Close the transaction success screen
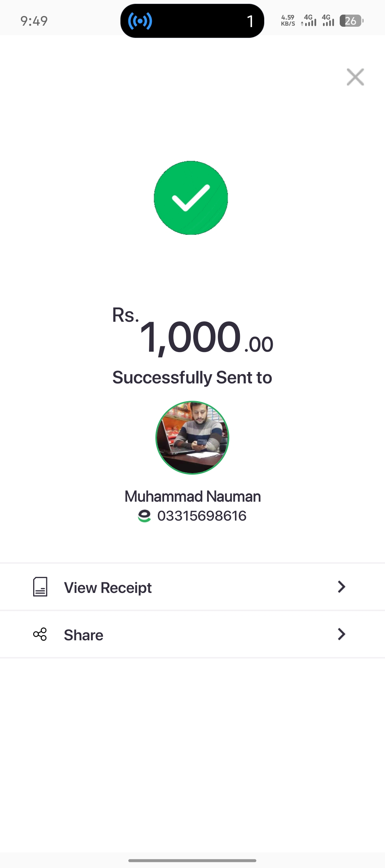Screen dimensions: 385x868 [x=355, y=77]
